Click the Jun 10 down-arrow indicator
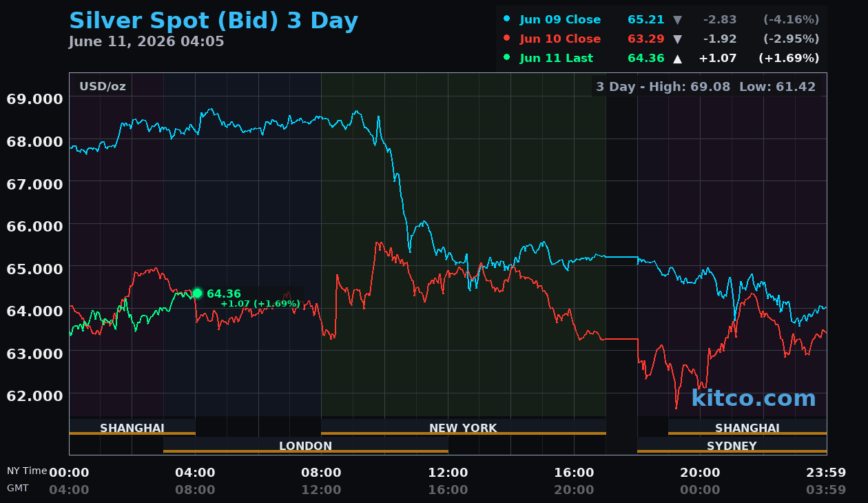The image size is (868, 503). (677, 39)
